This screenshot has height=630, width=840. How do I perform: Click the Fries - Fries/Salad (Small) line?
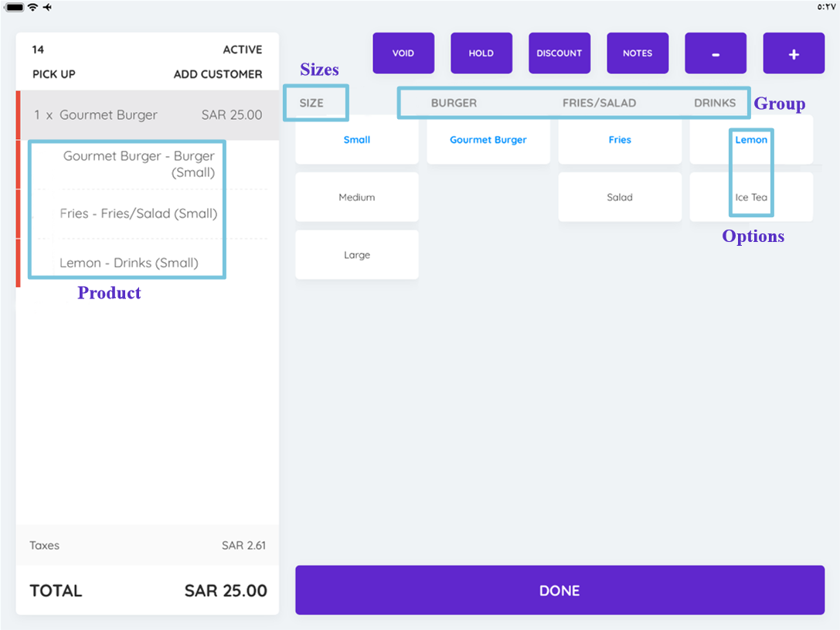138,213
